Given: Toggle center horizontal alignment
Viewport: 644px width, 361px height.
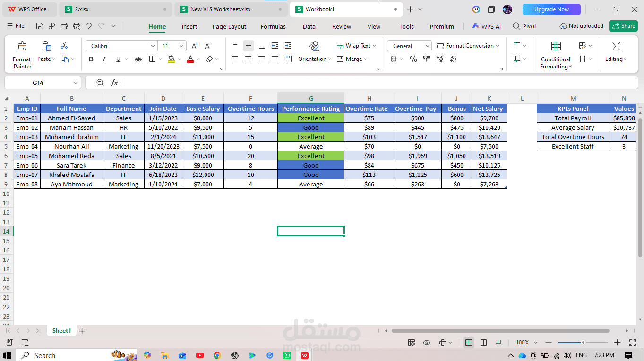Looking at the screenshot, I should (x=248, y=59).
